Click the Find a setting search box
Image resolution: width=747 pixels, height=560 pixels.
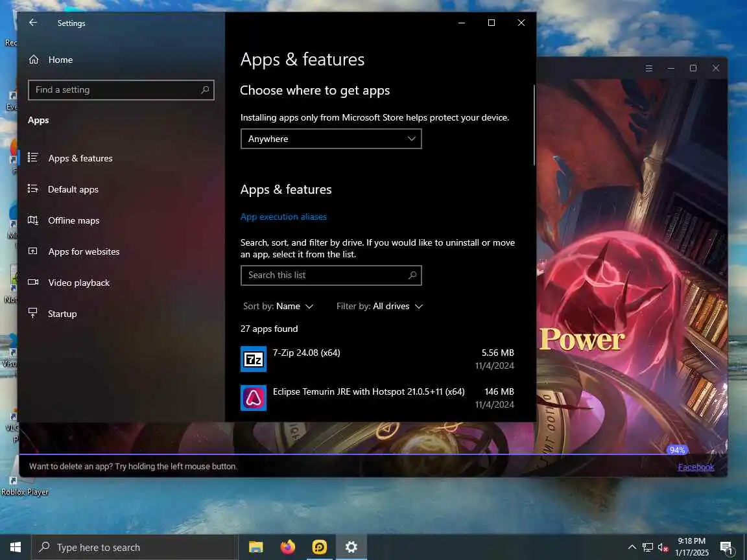tap(121, 90)
